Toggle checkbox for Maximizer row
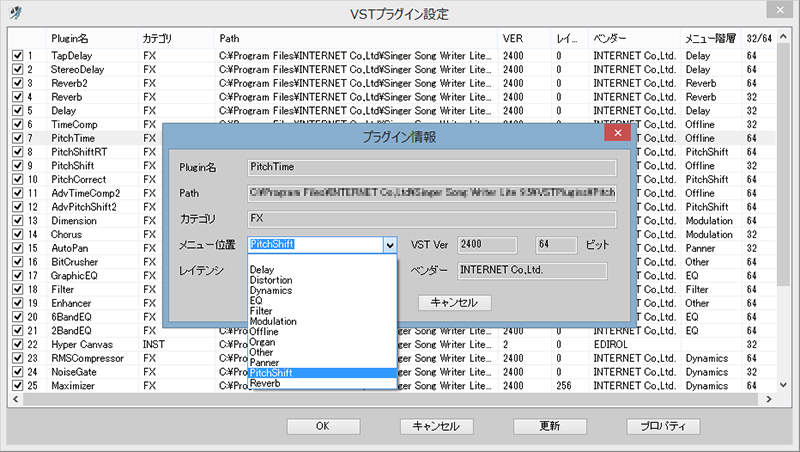 click(18, 386)
